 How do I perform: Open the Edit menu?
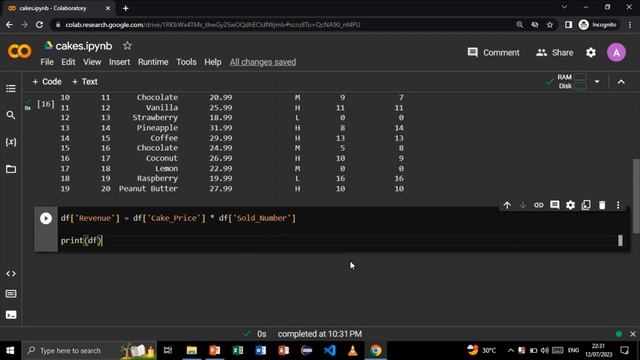(x=68, y=62)
